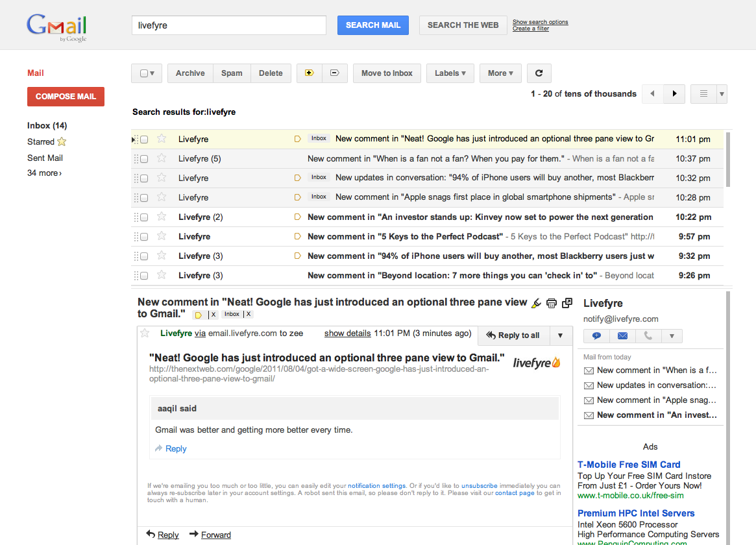Check the 10:32 pm Livefyre message

point(143,178)
